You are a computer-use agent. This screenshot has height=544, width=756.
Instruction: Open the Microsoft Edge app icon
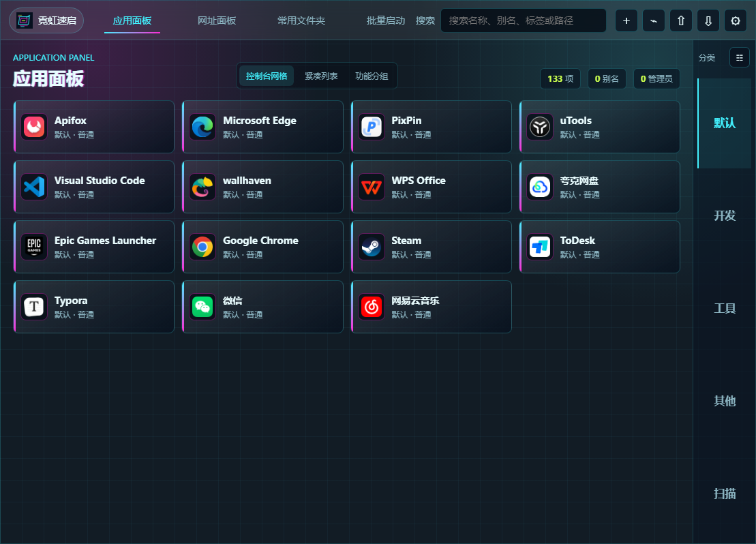[x=202, y=127]
